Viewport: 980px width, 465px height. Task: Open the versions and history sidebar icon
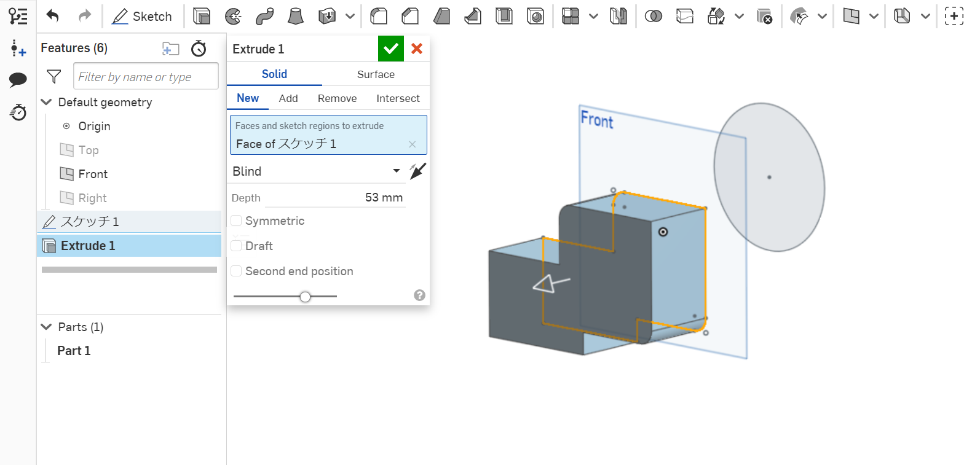[18, 112]
